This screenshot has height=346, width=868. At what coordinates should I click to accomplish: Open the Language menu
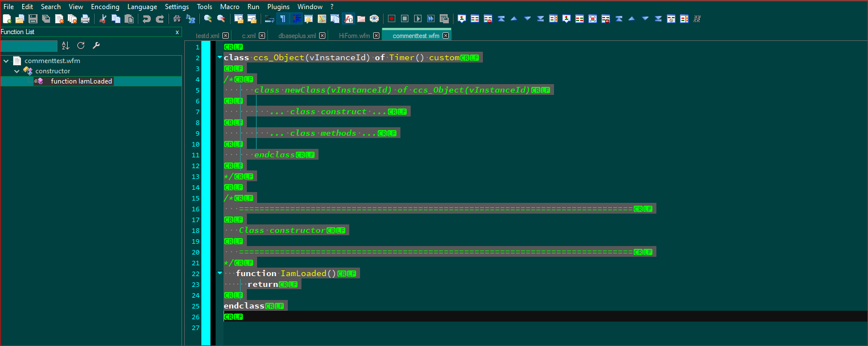142,7
